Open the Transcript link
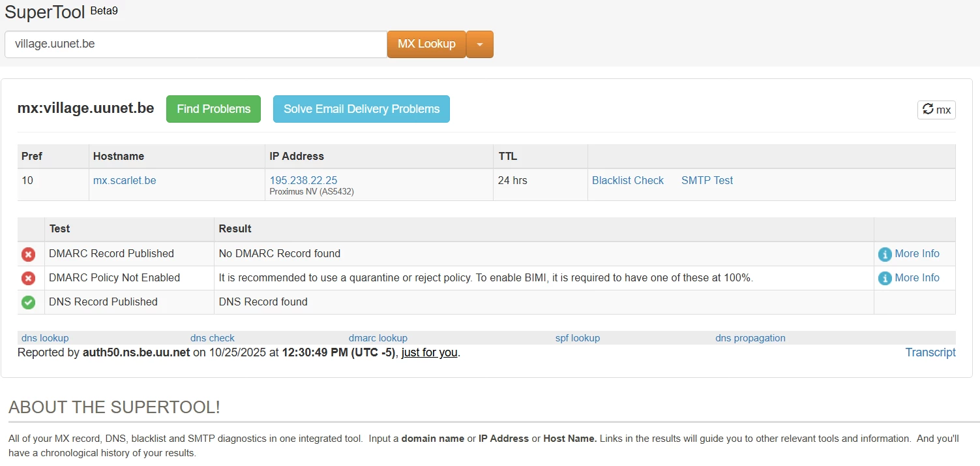This screenshot has width=980, height=466. point(930,352)
